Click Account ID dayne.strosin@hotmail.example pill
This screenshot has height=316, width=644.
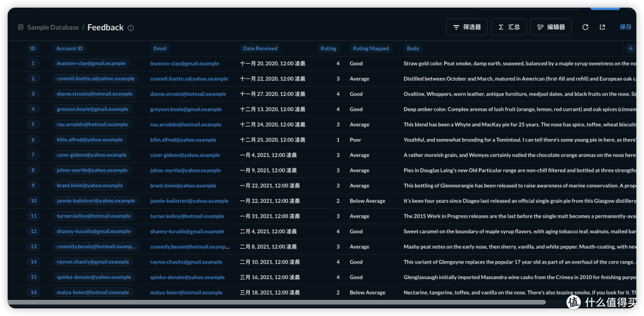click(94, 94)
